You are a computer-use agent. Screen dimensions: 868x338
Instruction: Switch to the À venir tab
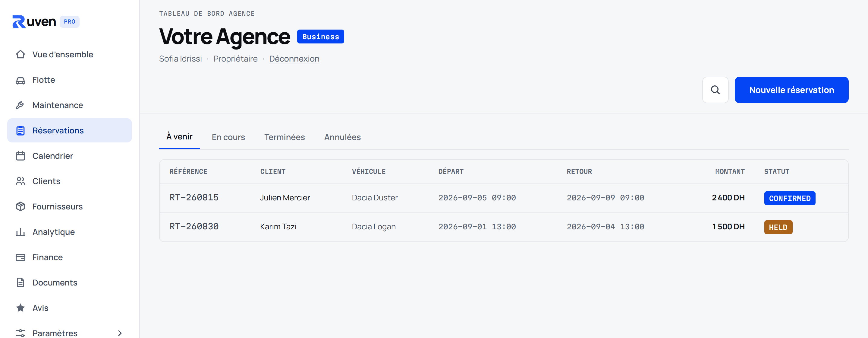[x=179, y=137]
